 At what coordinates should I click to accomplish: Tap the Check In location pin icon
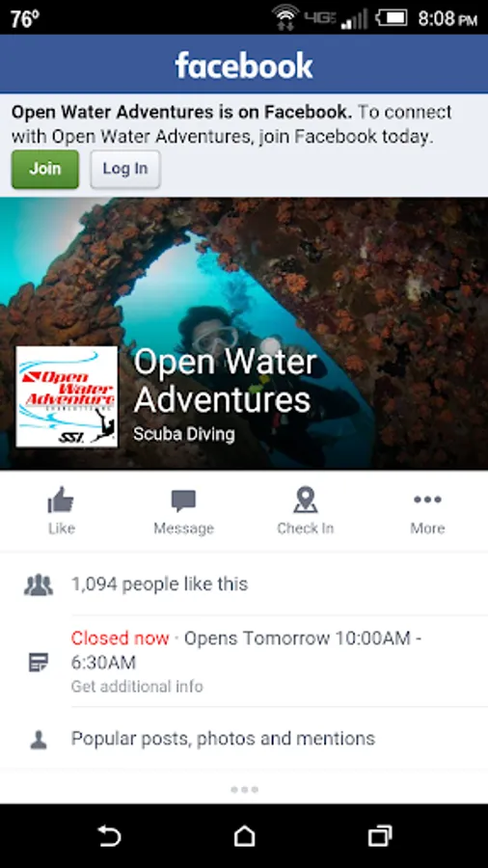pyautogui.click(x=305, y=500)
